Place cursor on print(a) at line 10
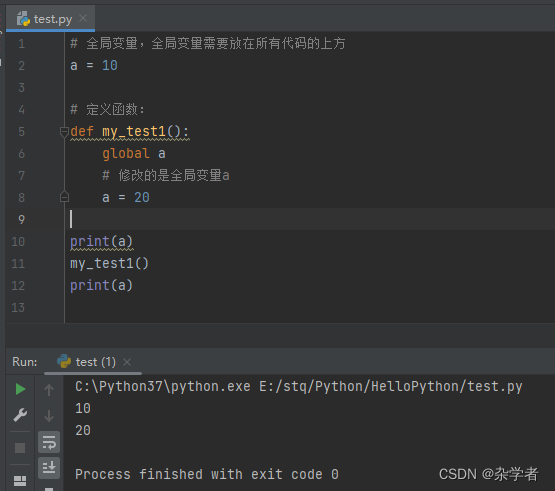This screenshot has height=491, width=555. 101,241
